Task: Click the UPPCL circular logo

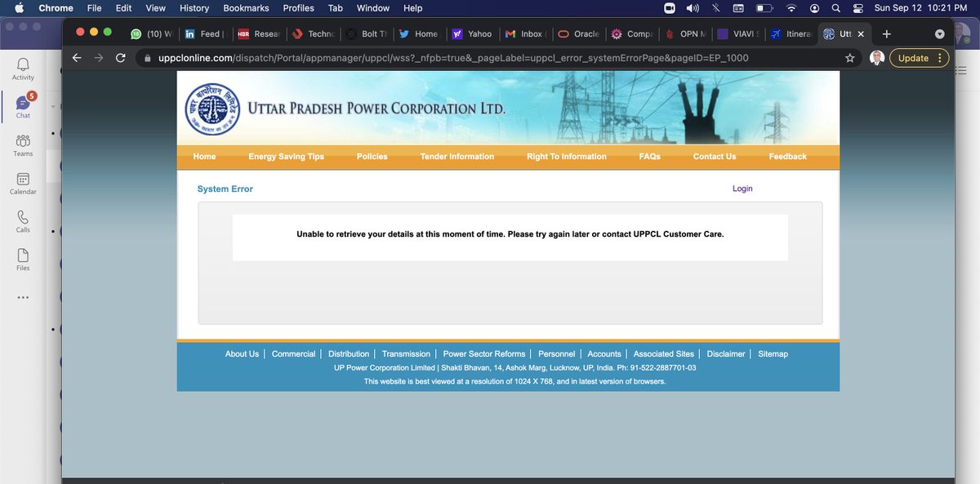Action: (x=212, y=109)
